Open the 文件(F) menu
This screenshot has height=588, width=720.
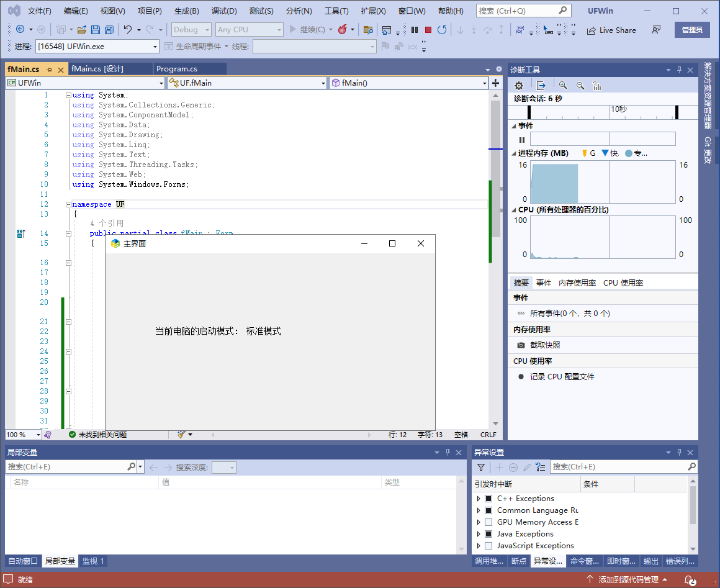(40, 11)
